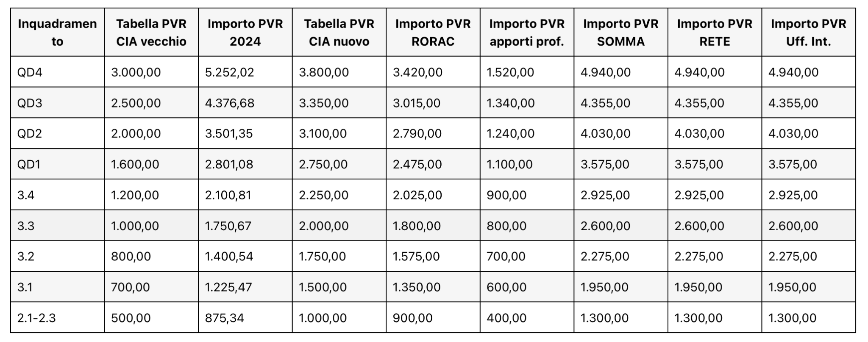This screenshot has height=342, width=868.
Task: Select the QD4 row label cell
Action: 58,72
